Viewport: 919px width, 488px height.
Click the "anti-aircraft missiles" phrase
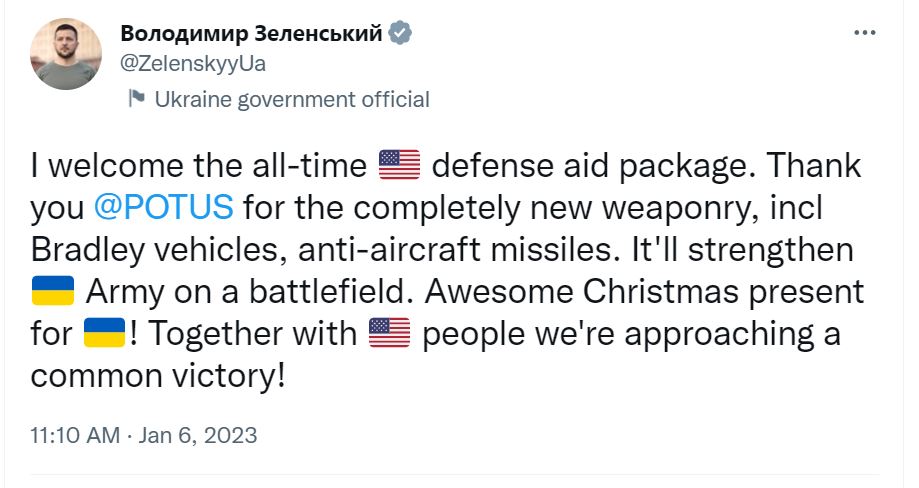(x=470, y=249)
